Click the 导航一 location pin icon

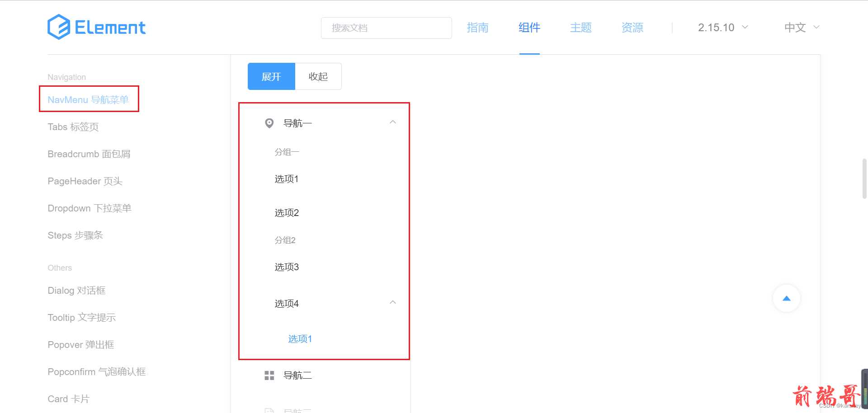269,123
